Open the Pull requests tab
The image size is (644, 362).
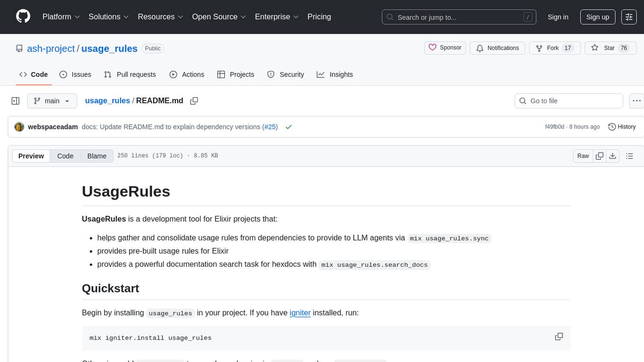(130, 74)
